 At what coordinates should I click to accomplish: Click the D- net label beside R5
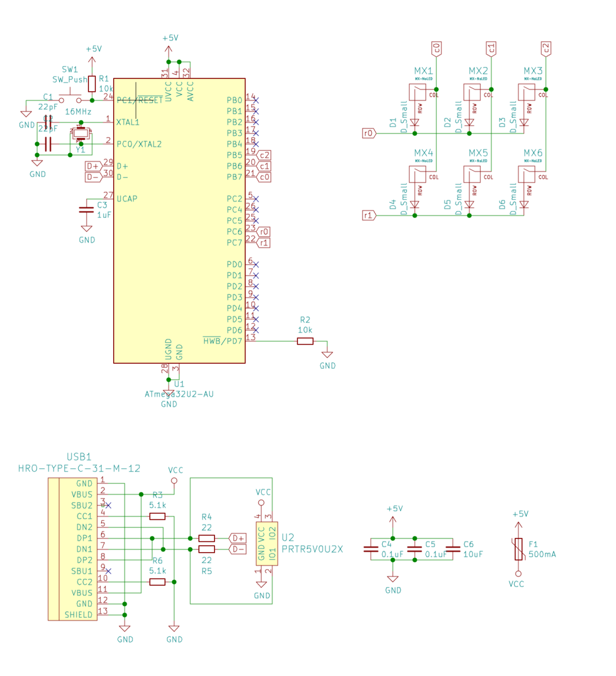coord(238,549)
